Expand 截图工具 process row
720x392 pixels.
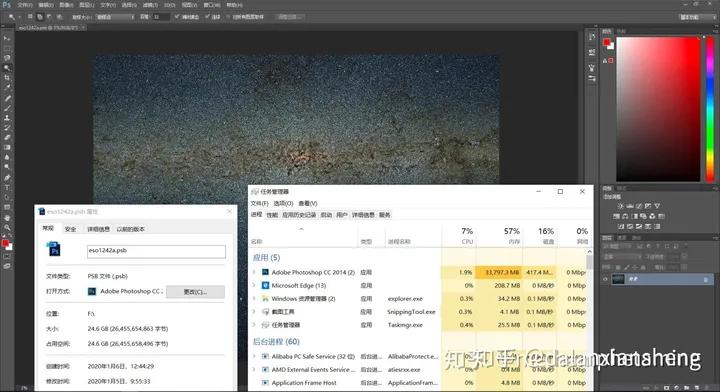[x=254, y=312]
